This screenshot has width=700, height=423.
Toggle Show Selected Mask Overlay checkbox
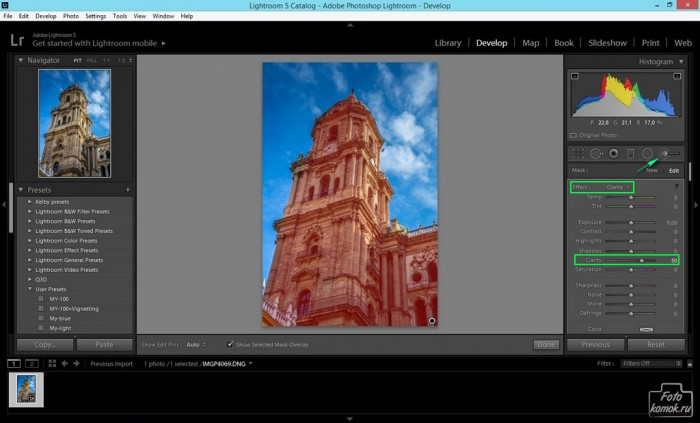230,344
